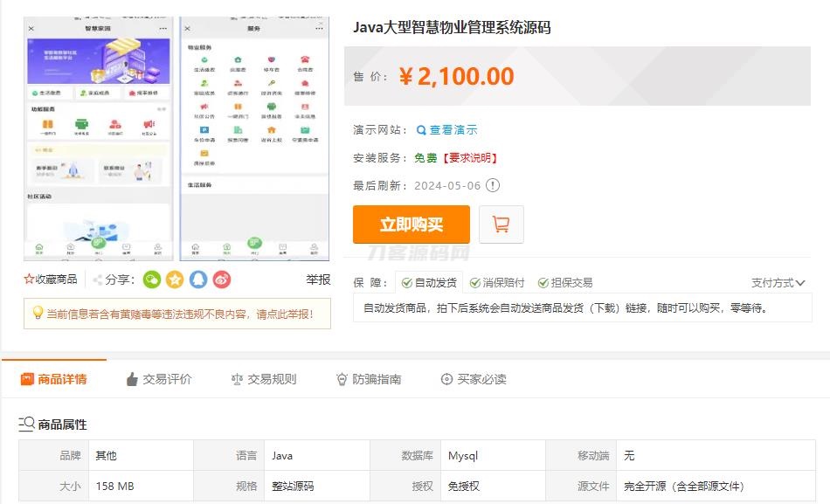Open 查看演示 demo site link
Image resolution: width=830 pixels, height=504 pixels.
(x=447, y=130)
